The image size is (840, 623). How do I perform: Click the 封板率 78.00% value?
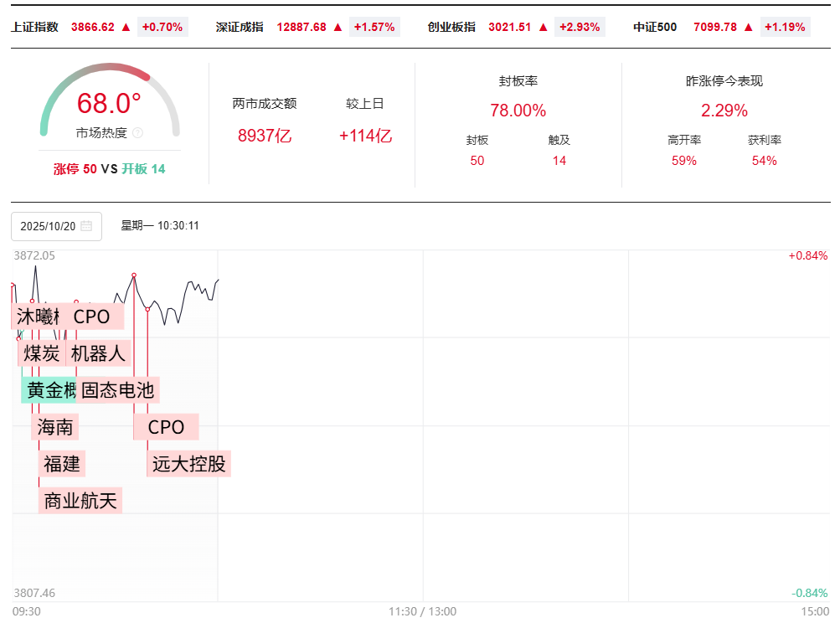[518, 111]
